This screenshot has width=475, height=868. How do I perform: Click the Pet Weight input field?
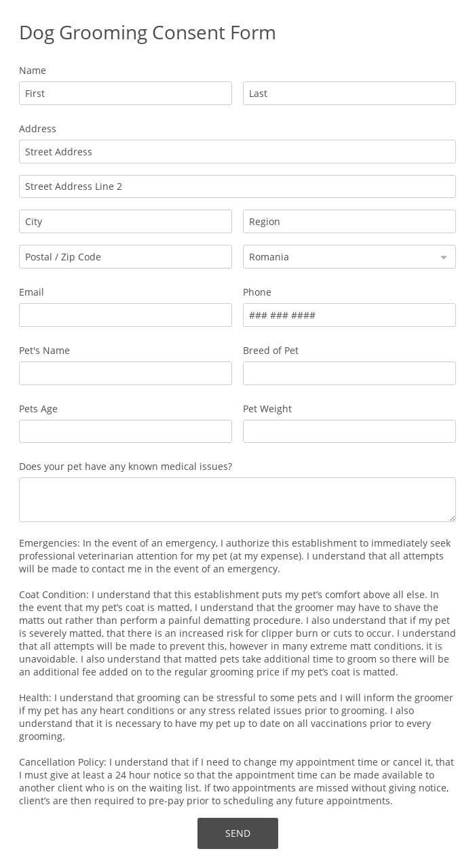click(349, 431)
